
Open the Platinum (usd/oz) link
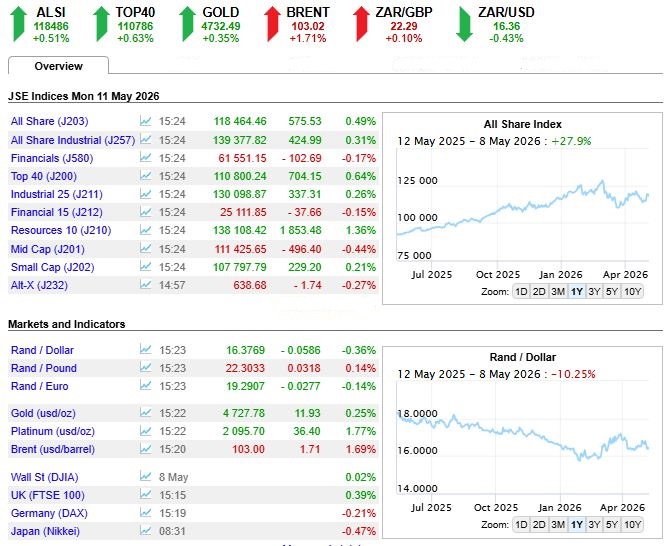(53, 431)
